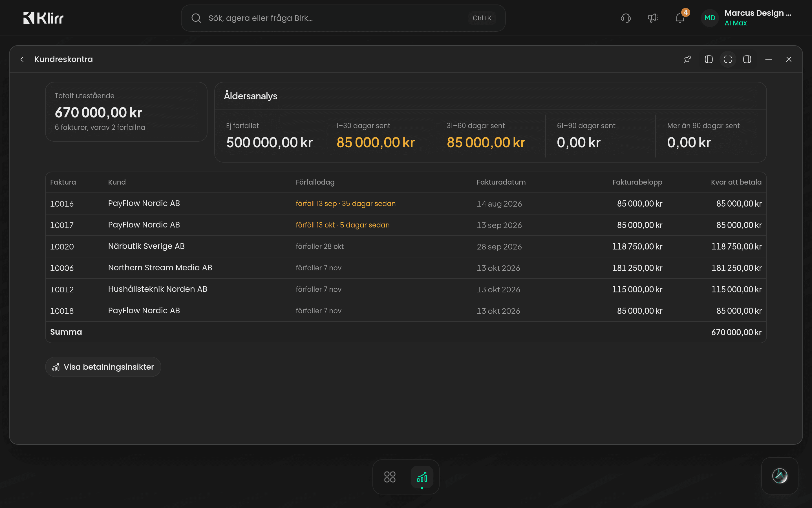
Task: Click Totalt utestående 670 000,00 kr
Action: (x=98, y=113)
